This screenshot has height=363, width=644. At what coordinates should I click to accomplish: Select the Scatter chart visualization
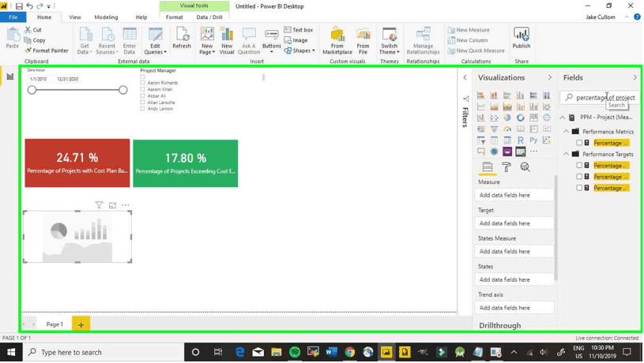point(494,118)
